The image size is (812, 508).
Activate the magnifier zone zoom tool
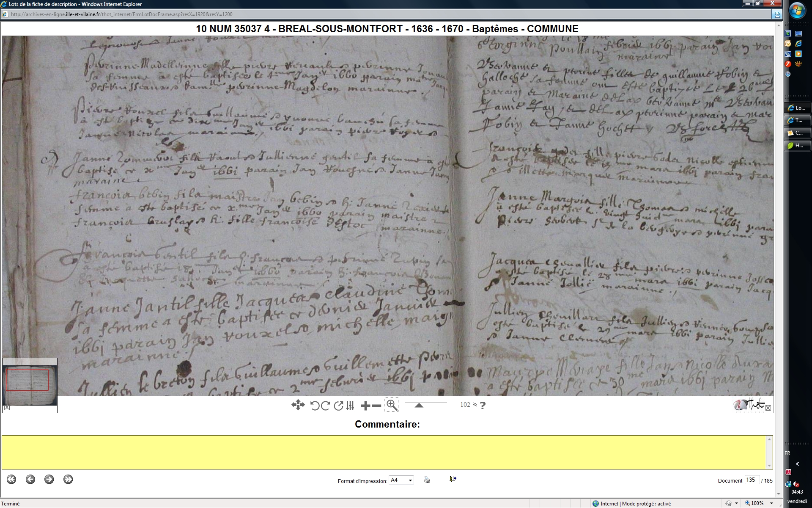pos(392,405)
